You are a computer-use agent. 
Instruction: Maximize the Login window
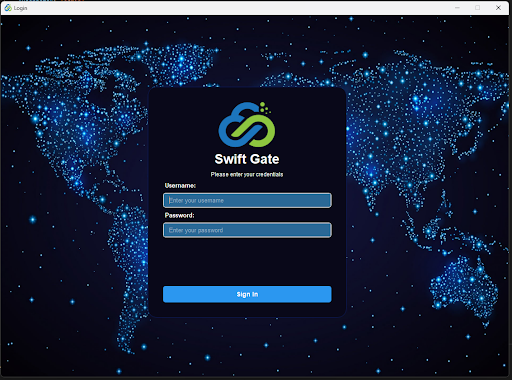tap(478, 8)
